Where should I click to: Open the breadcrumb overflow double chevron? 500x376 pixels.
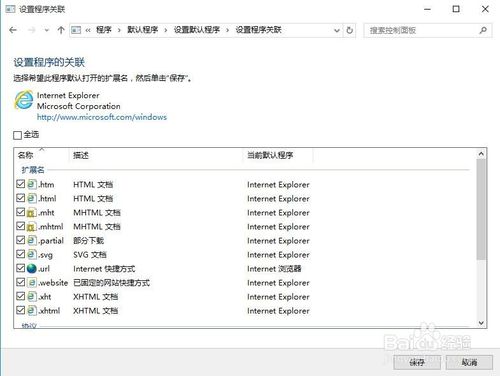coord(88,30)
